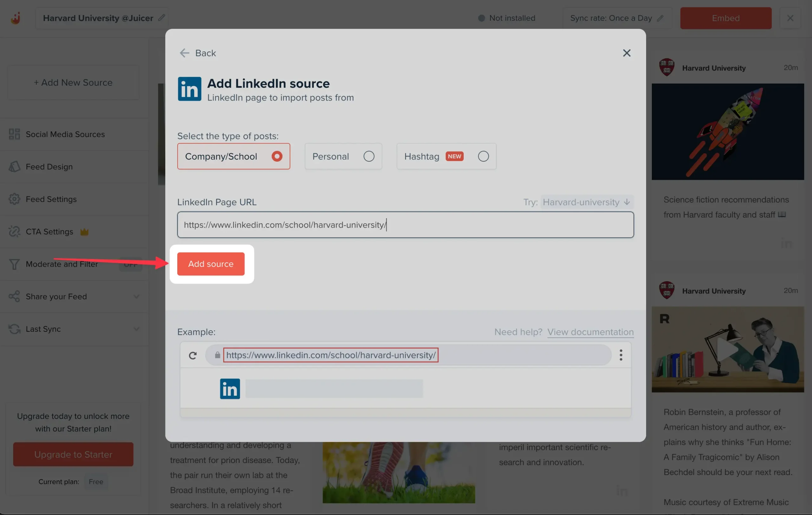The image size is (812, 515).
Task: Select the Hashtag post type
Action: pyautogui.click(x=446, y=156)
